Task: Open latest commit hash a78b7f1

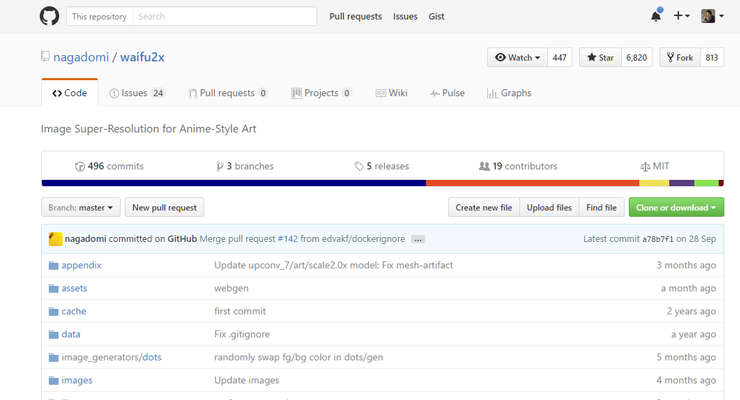Action: [x=657, y=239]
